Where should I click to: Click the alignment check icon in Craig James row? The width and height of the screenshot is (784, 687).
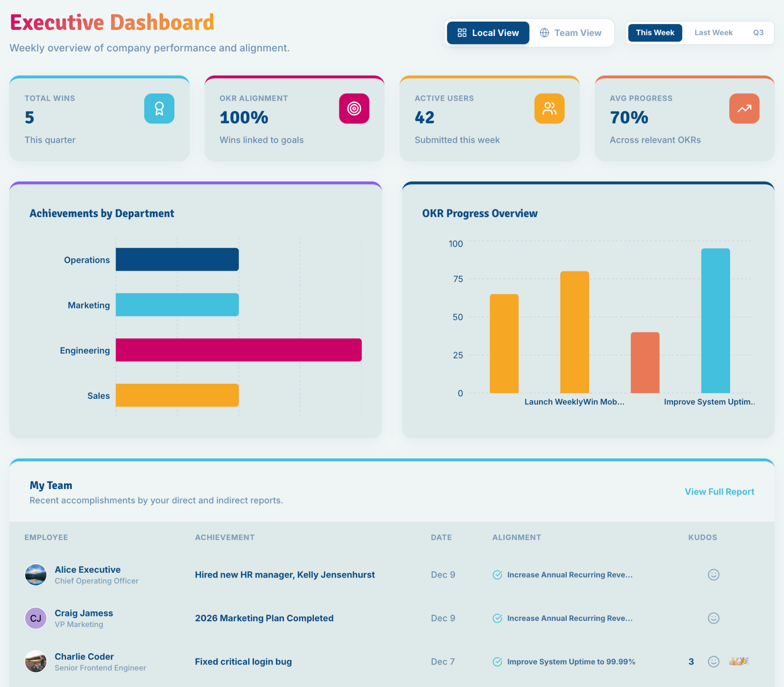pyautogui.click(x=497, y=618)
